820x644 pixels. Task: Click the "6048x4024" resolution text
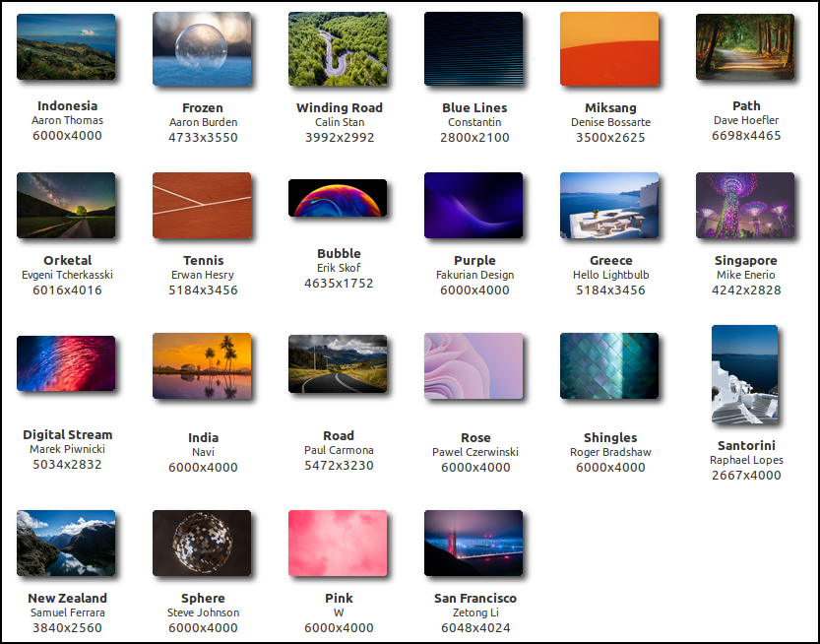pos(474,627)
